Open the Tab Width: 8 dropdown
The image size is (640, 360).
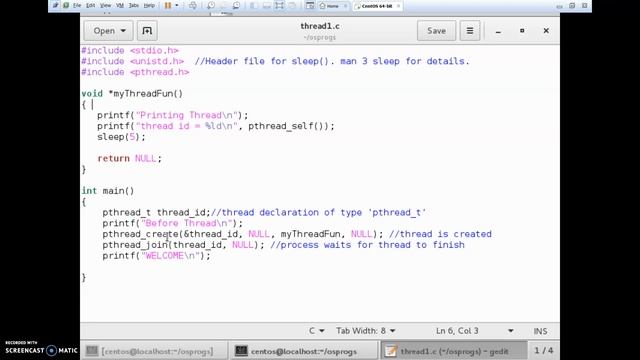tap(365, 331)
